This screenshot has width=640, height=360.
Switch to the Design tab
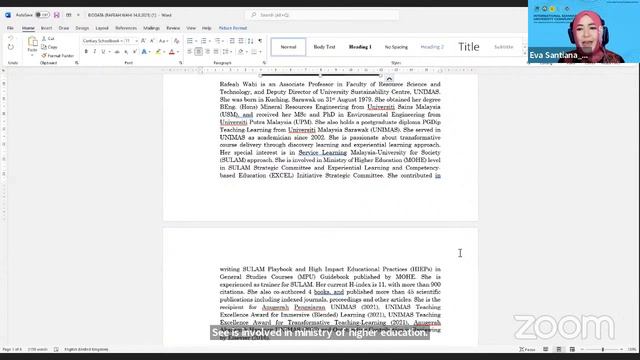(82, 28)
